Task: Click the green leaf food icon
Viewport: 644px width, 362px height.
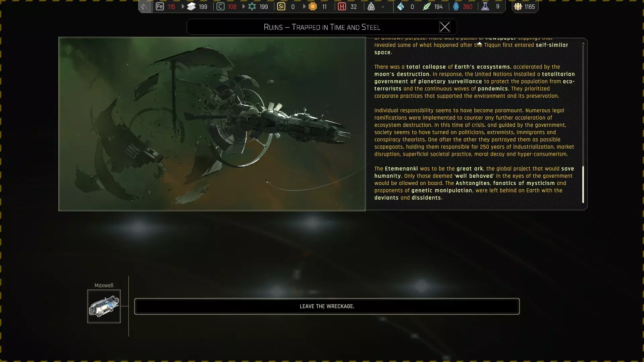Action: tap(426, 6)
